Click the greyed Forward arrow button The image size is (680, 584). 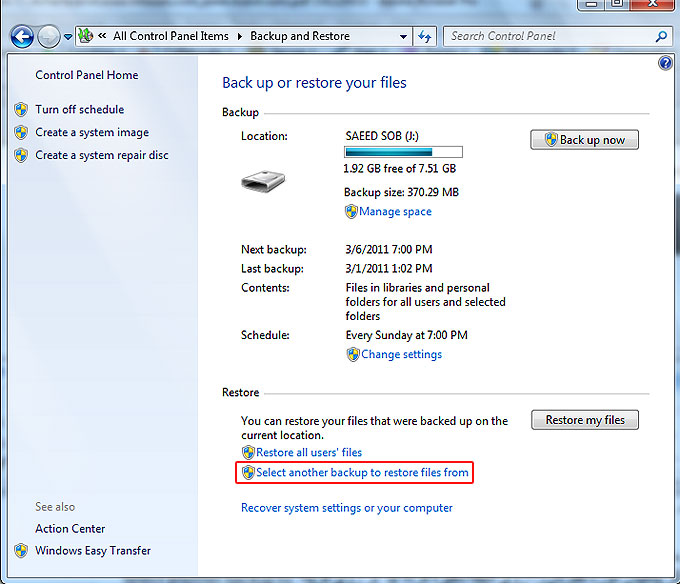coord(49,37)
